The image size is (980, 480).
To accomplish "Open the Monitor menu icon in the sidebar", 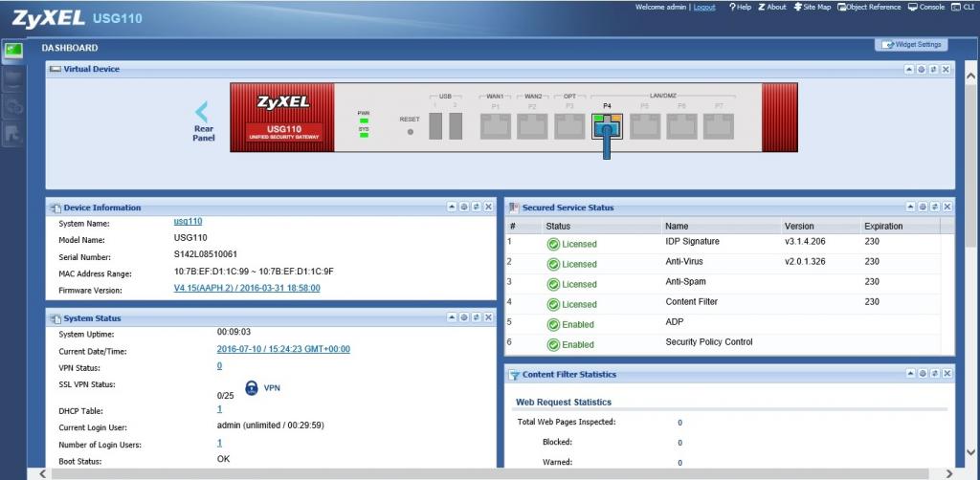I will 13,78.
